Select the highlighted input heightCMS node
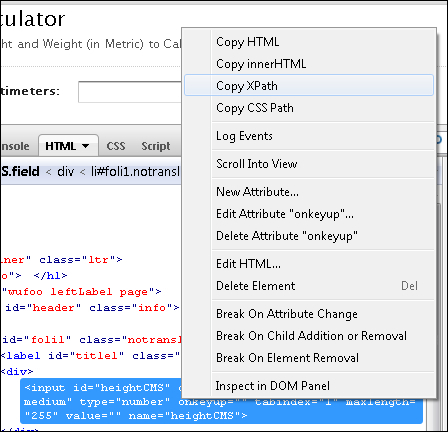Screen dimensions: 448x432 (x=222, y=401)
